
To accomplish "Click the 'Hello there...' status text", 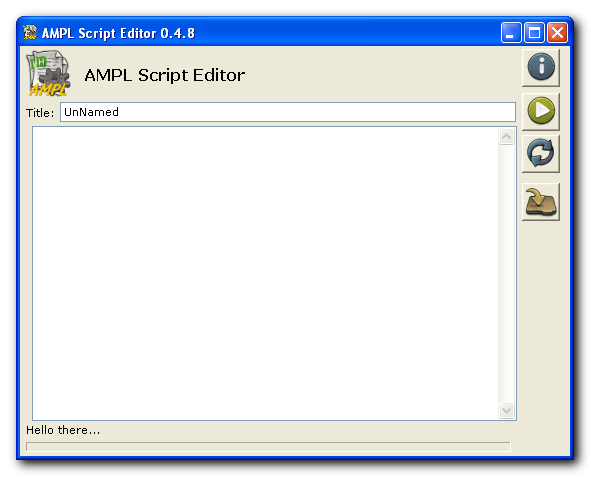I will pyautogui.click(x=63, y=430).
